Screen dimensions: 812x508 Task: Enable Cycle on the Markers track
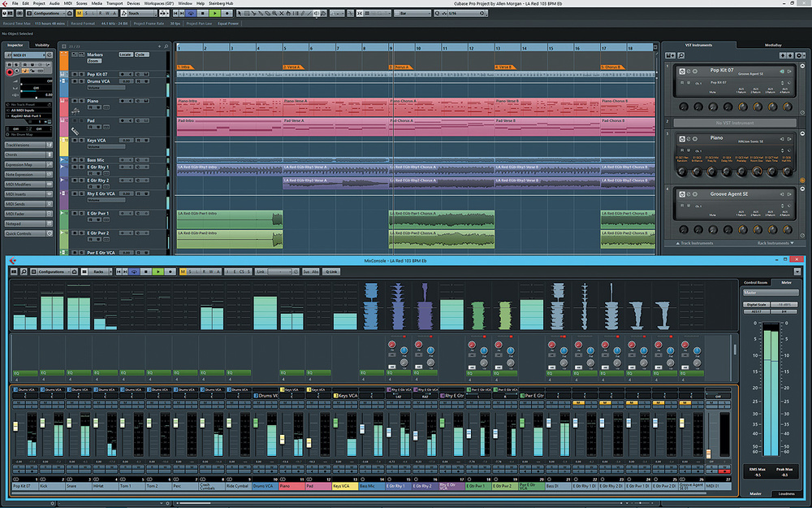click(142, 54)
